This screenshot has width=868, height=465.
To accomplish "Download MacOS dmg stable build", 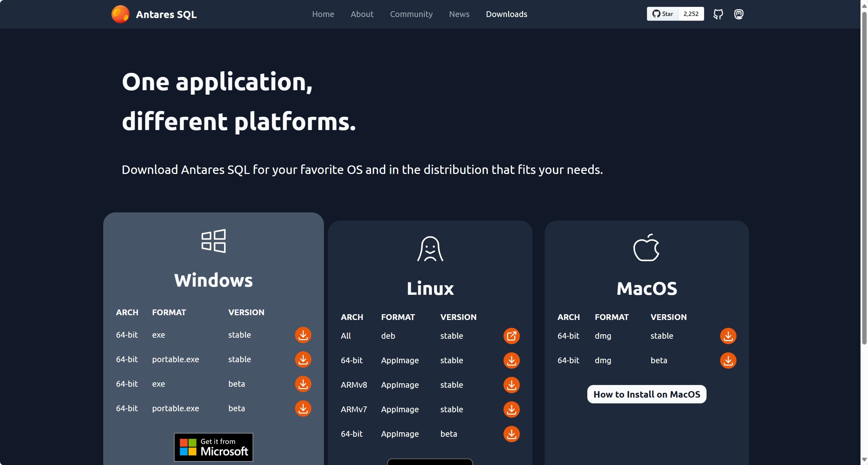I will pos(728,336).
